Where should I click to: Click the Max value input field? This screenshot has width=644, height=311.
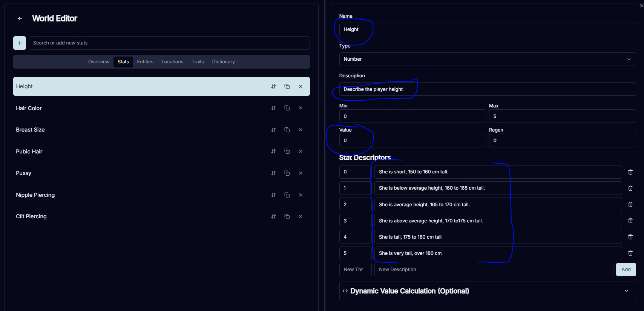click(562, 116)
